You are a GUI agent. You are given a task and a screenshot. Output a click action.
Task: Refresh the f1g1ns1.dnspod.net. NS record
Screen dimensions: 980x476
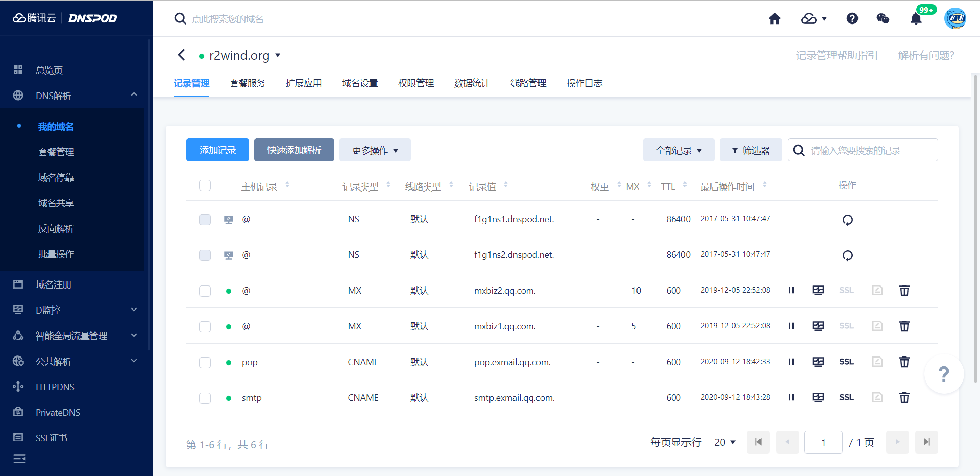pos(847,220)
